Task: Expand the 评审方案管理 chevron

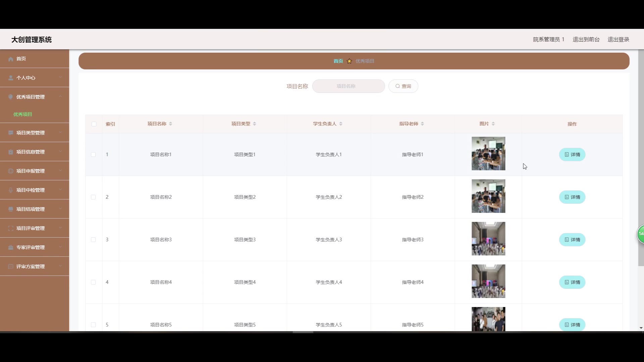Action: point(60,266)
